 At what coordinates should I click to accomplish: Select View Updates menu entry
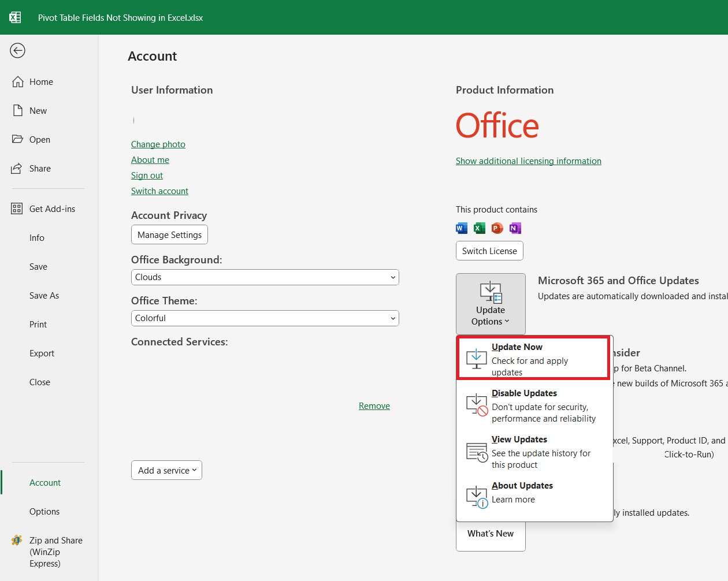click(x=534, y=452)
